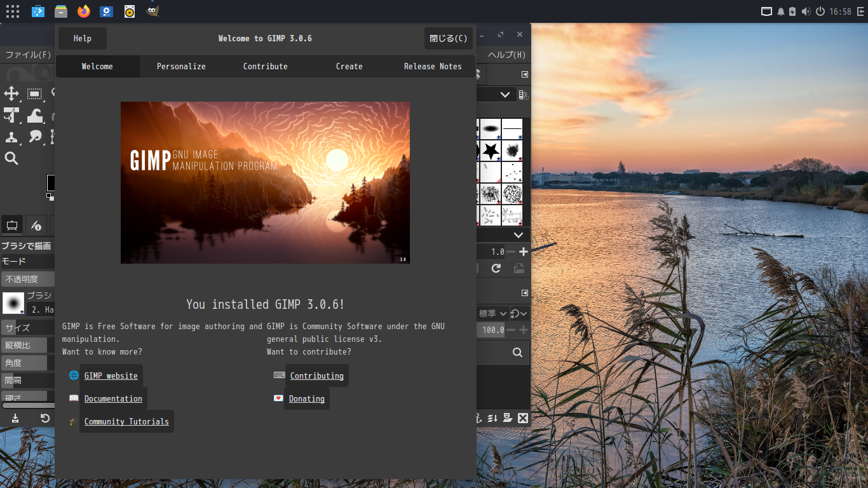Open the Donating link
This screenshot has height=488, width=868.
click(306, 398)
